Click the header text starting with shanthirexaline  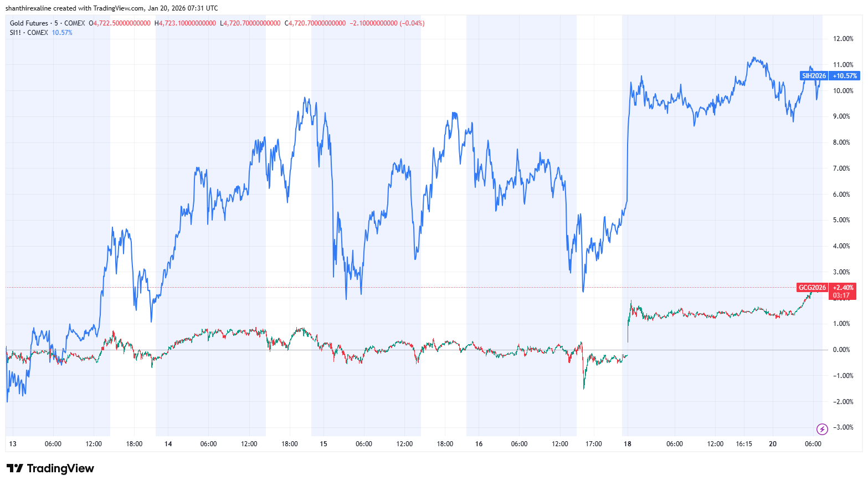tap(111, 8)
